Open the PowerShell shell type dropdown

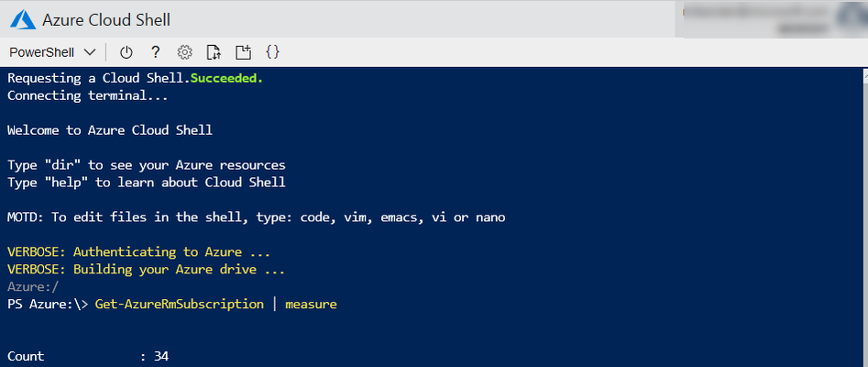pyautogui.click(x=52, y=52)
